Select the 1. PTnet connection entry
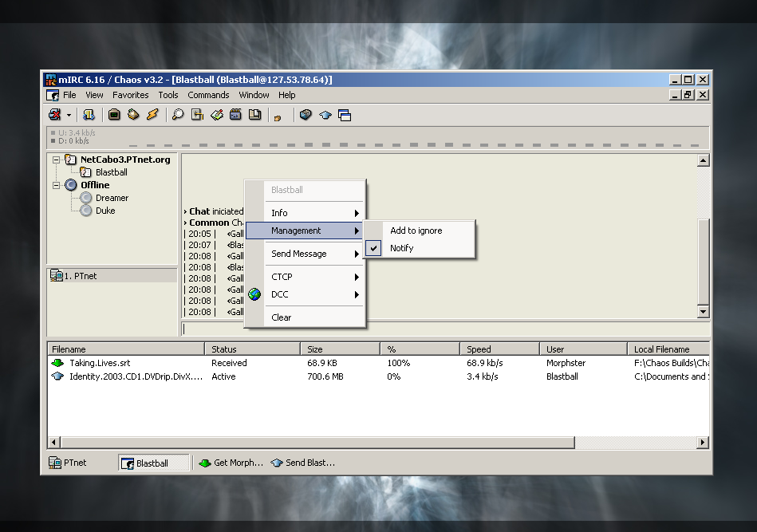Screen dimensions: 757x532 (x=112, y=276)
